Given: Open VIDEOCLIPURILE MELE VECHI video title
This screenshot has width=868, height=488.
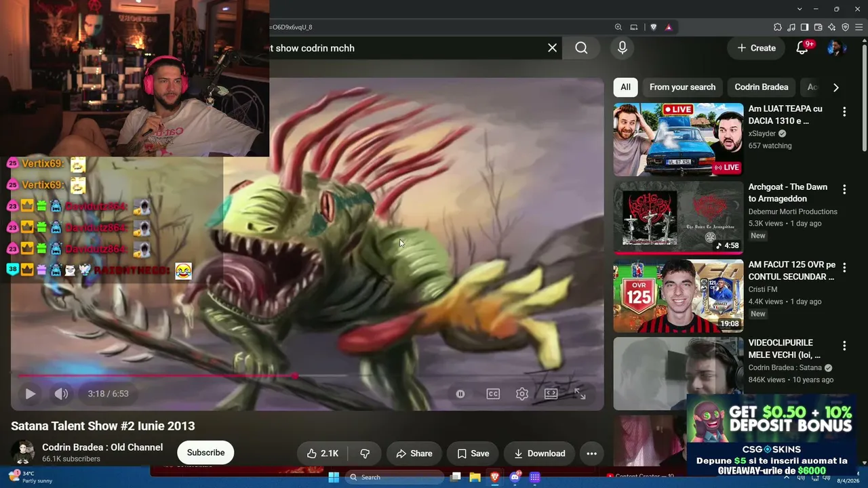Looking at the screenshot, I should point(785,349).
